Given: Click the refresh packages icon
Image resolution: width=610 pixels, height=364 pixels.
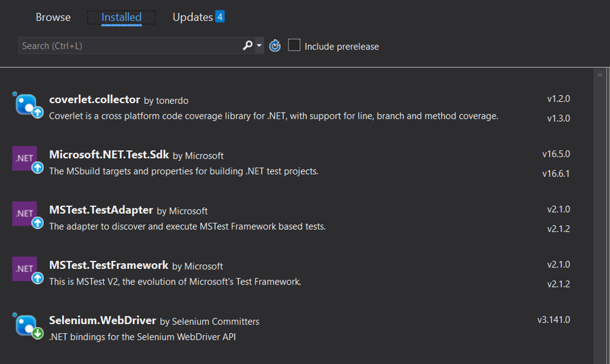Looking at the screenshot, I should 275,46.
